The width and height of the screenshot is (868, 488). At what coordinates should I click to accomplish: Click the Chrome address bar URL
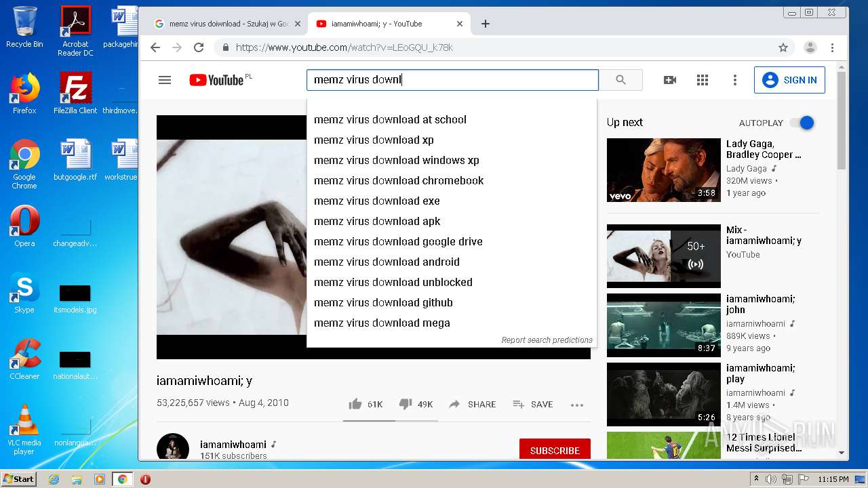[x=344, y=47]
